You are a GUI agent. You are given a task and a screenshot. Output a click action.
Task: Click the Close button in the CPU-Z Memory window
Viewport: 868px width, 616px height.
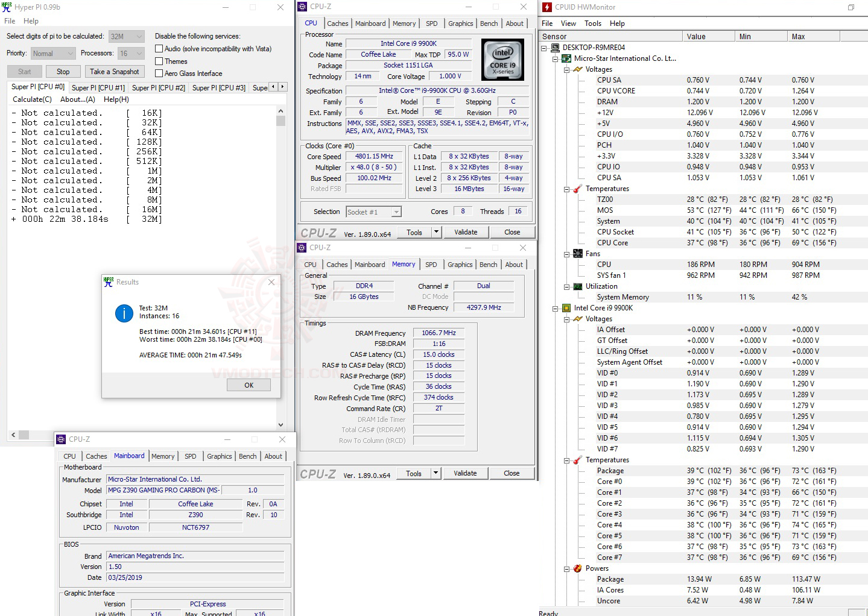tap(512, 473)
